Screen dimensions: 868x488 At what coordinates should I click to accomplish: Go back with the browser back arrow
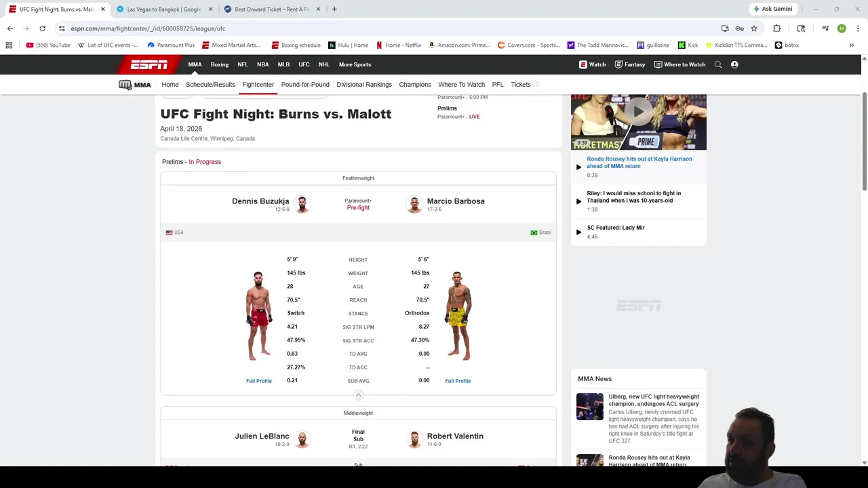(9, 28)
